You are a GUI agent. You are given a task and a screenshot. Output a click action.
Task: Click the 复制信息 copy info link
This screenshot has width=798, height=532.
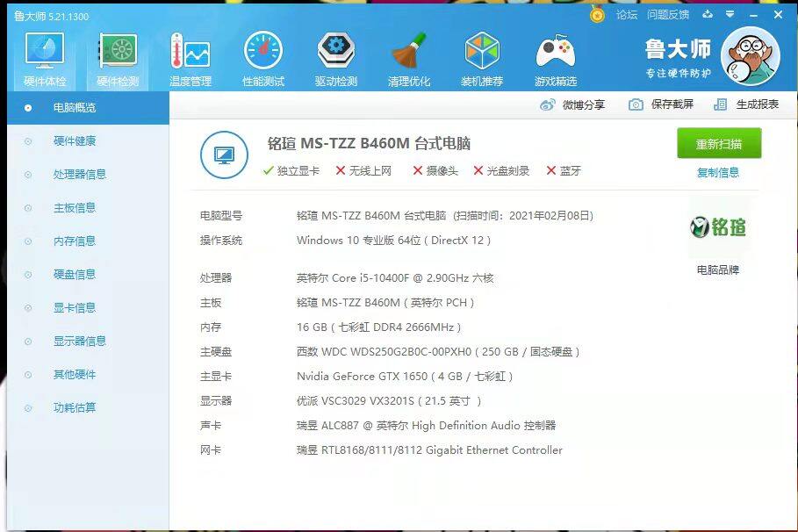pos(718,173)
